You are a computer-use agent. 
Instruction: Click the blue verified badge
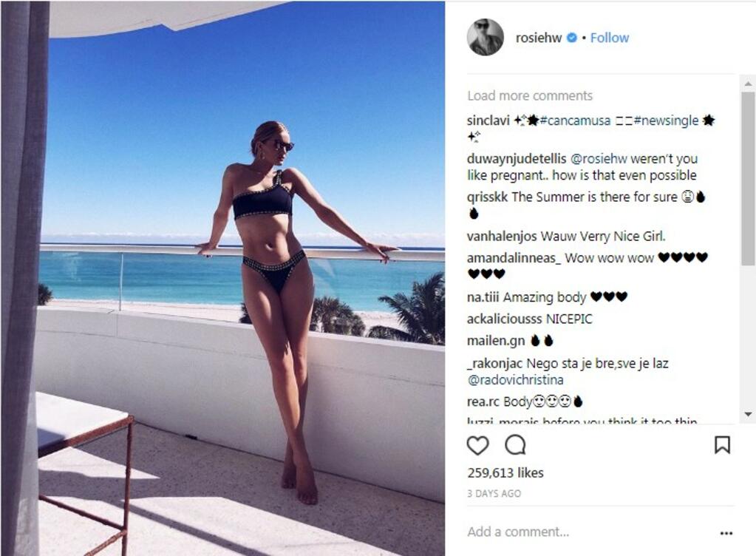(571, 38)
